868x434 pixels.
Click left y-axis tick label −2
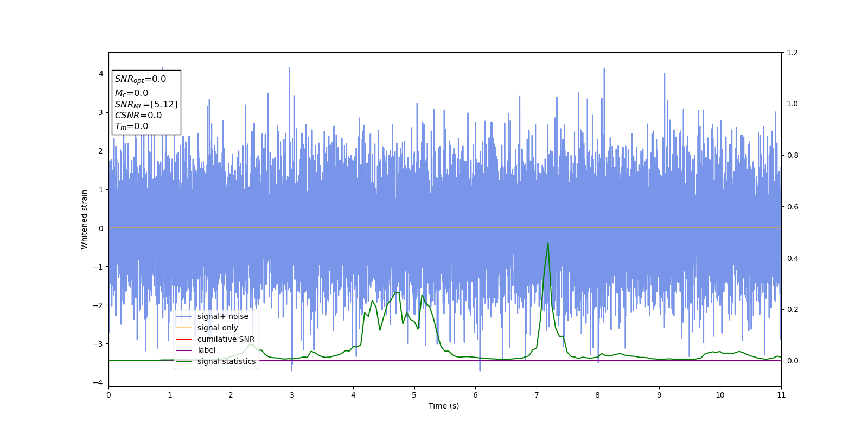pos(98,305)
